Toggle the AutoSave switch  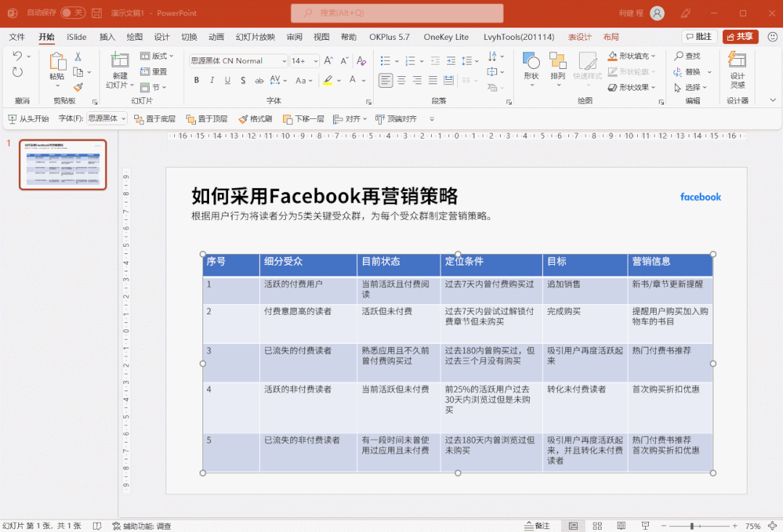pyautogui.click(x=73, y=12)
